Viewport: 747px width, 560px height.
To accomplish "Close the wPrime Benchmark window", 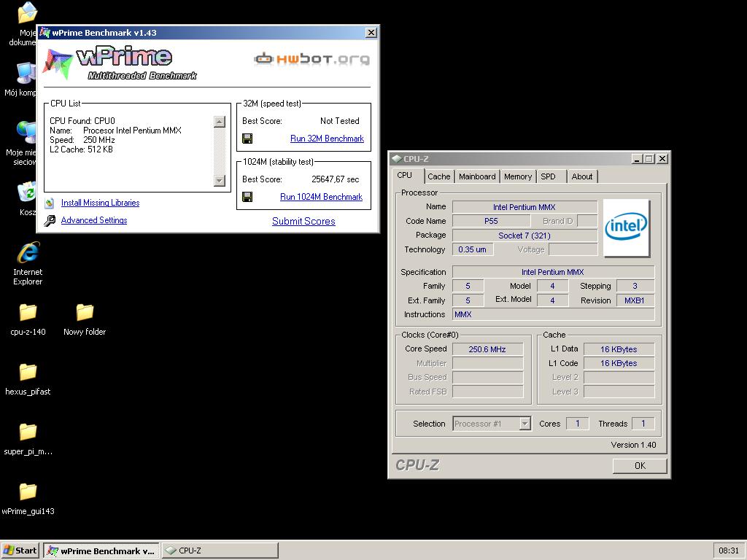I will tap(371, 32).
